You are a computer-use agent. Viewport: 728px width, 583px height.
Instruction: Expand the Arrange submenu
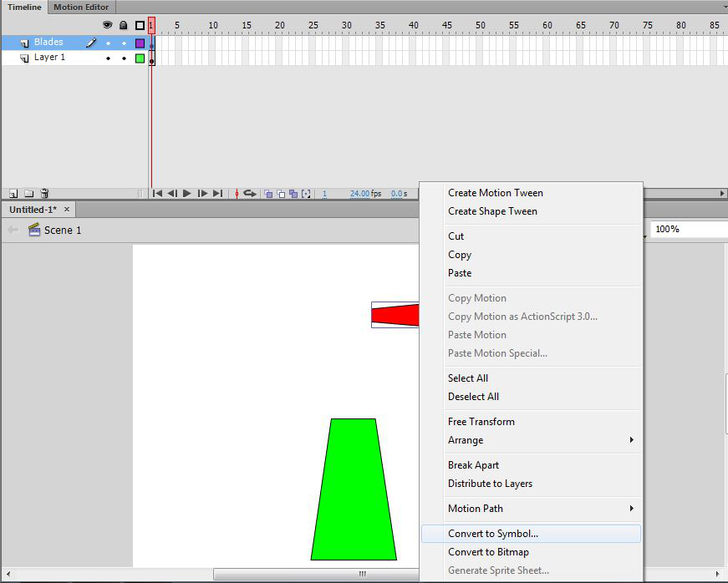pos(531,440)
